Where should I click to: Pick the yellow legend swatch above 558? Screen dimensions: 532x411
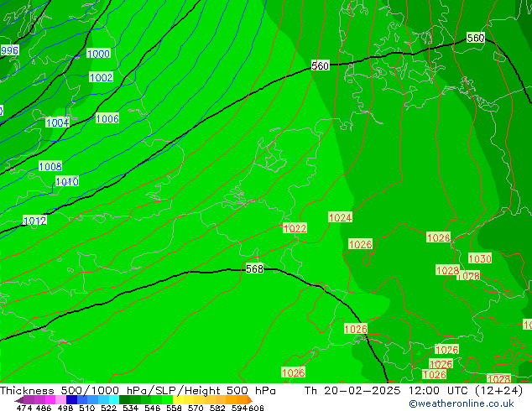click(x=178, y=399)
